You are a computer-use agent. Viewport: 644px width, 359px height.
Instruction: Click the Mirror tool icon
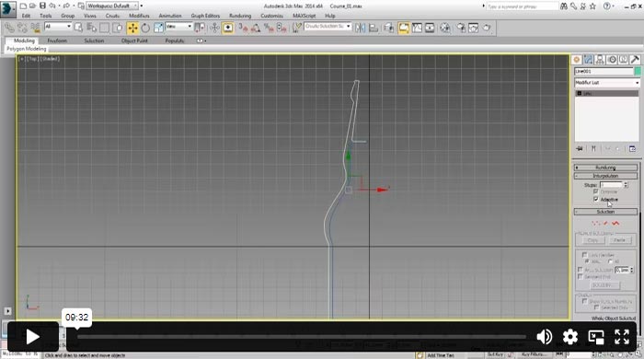pos(361,28)
